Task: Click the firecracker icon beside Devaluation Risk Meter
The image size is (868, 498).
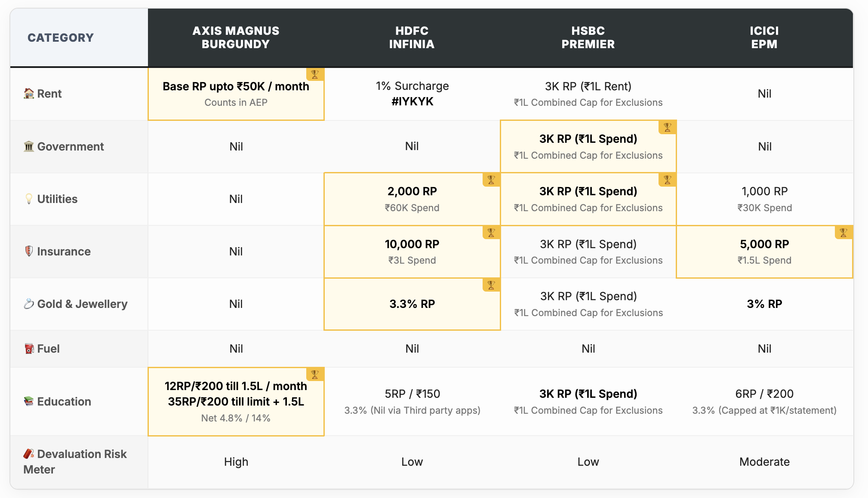Action: (29, 454)
